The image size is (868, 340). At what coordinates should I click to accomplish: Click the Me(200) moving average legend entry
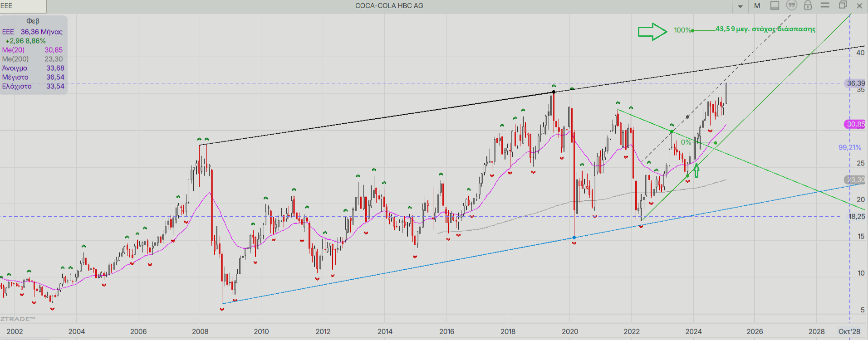(x=15, y=59)
